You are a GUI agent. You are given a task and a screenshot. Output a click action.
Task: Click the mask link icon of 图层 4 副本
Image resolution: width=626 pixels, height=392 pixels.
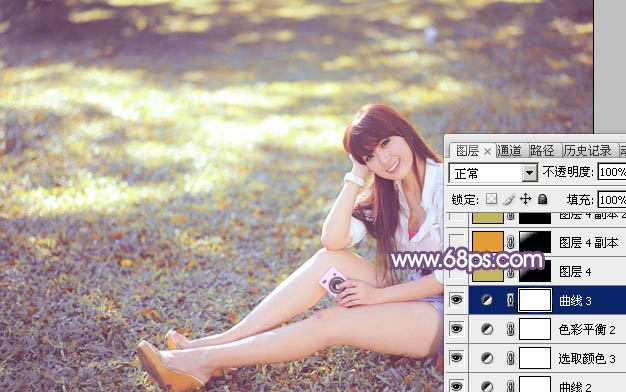tap(510, 242)
